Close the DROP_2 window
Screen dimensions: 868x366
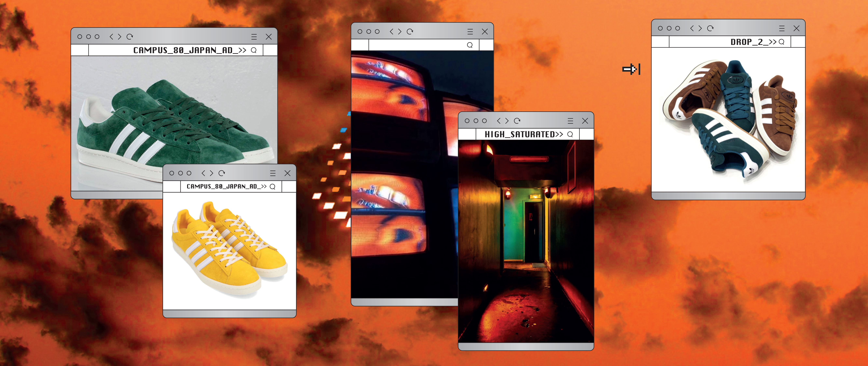(x=797, y=28)
